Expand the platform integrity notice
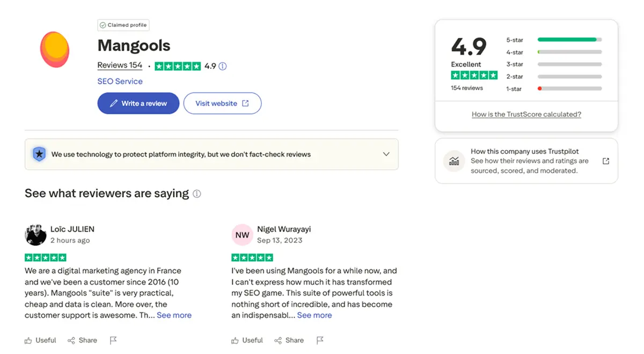This screenshot has width=644, height=354. [386, 154]
